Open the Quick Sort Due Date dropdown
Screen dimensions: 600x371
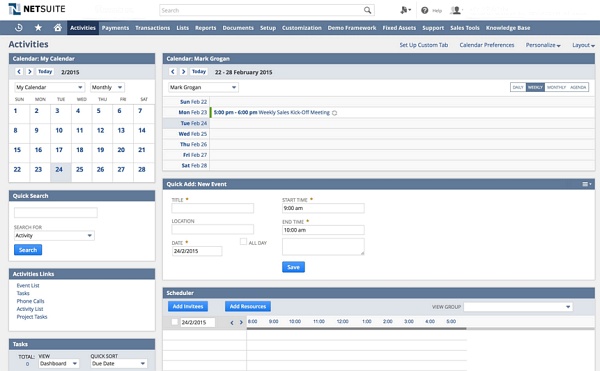click(x=119, y=363)
